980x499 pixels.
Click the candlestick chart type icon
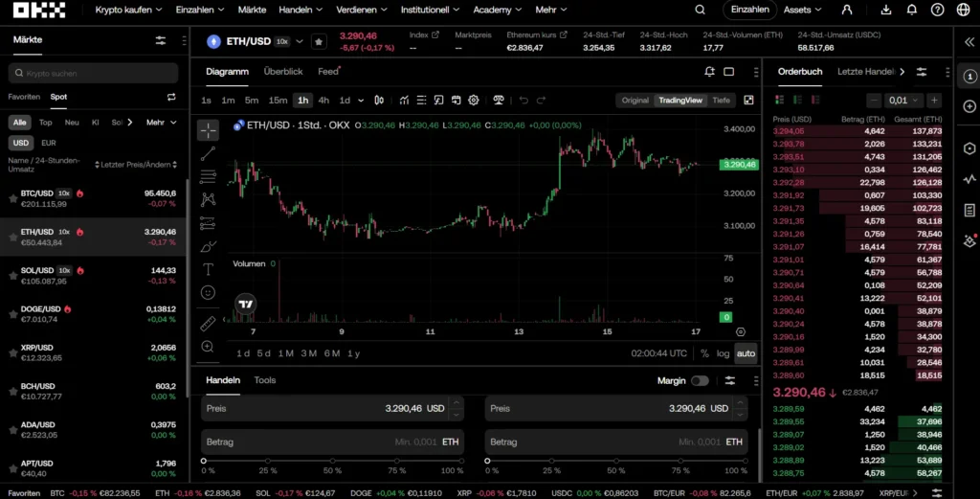tap(380, 100)
